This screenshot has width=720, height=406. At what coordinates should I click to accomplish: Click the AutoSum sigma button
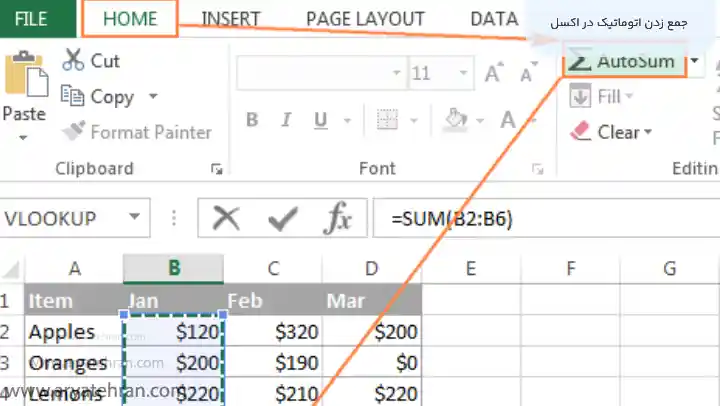point(622,62)
